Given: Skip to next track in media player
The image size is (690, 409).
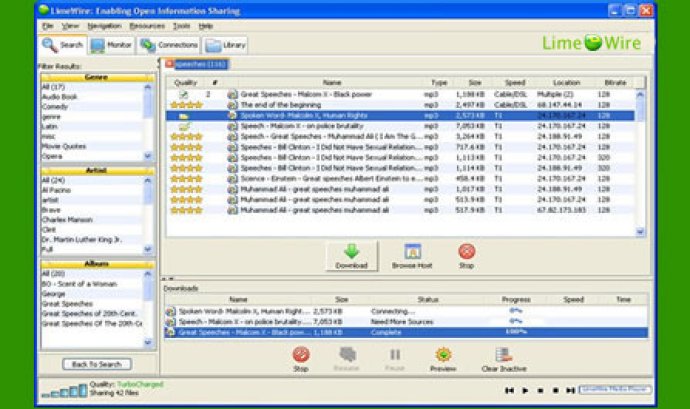Looking at the screenshot, I should point(570,390).
